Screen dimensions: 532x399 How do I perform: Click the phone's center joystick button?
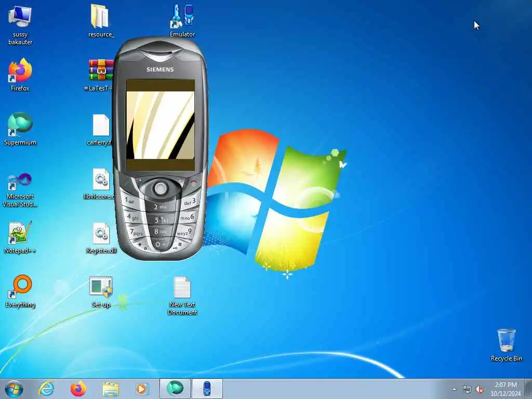(160, 188)
